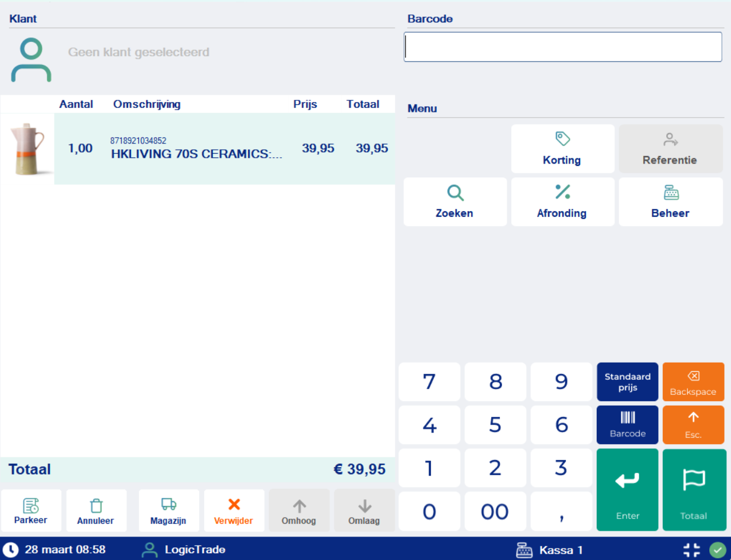This screenshot has width=731, height=560.
Task: Click inside the Barcode input field
Action: 563,46
